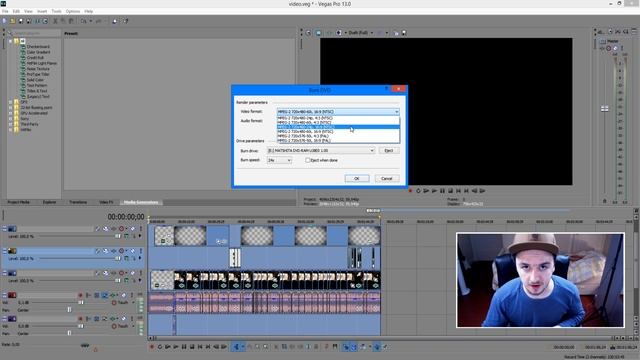640x360 pixels.
Task: Click the help question mark in Burn DVD dialog
Action: (387, 89)
